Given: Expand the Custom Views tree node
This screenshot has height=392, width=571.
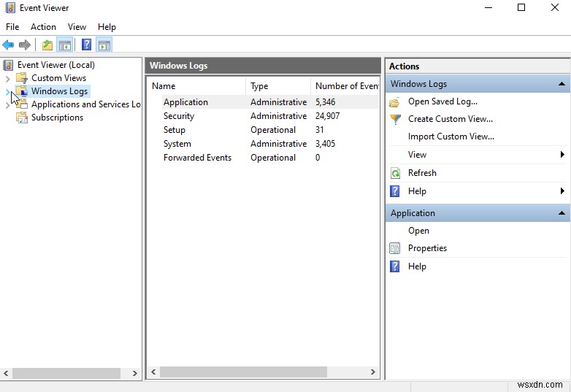Looking at the screenshot, I should [7, 78].
